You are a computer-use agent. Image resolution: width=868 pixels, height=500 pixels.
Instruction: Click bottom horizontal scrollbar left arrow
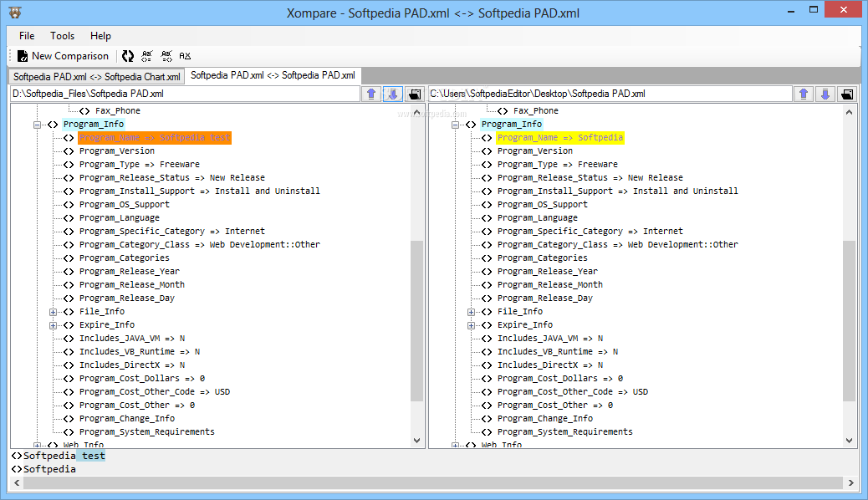pyautogui.click(x=17, y=482)
